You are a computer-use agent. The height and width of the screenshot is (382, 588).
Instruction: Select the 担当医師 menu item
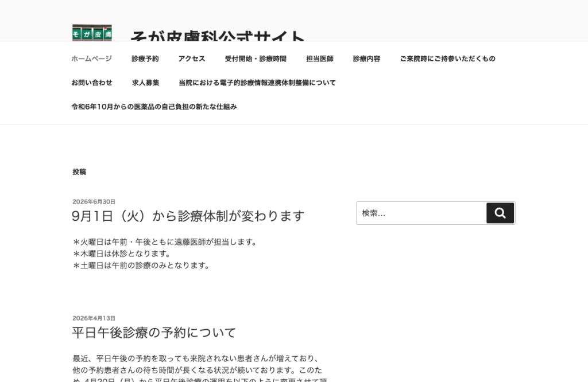319,59
